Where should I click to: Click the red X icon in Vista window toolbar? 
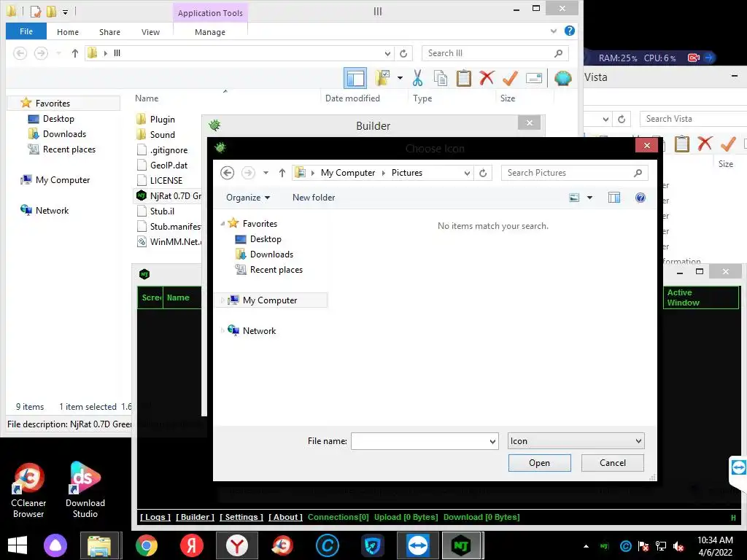point(705,143)
